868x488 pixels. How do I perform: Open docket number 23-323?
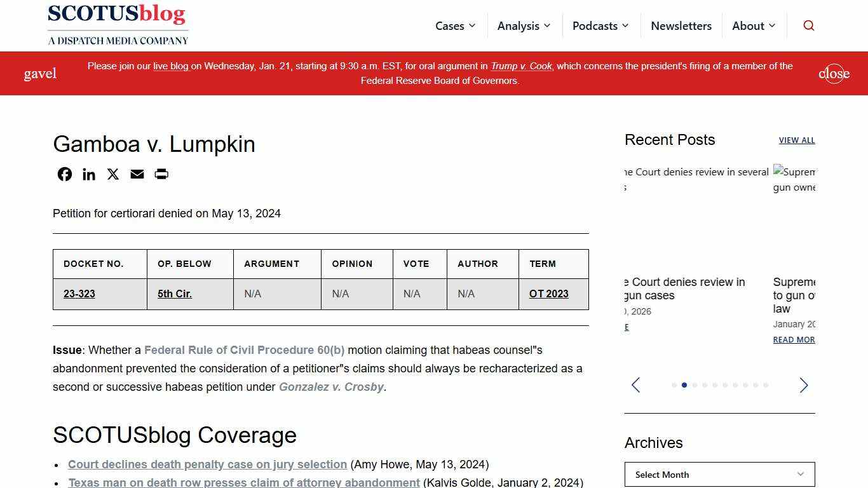coord(79,294)
